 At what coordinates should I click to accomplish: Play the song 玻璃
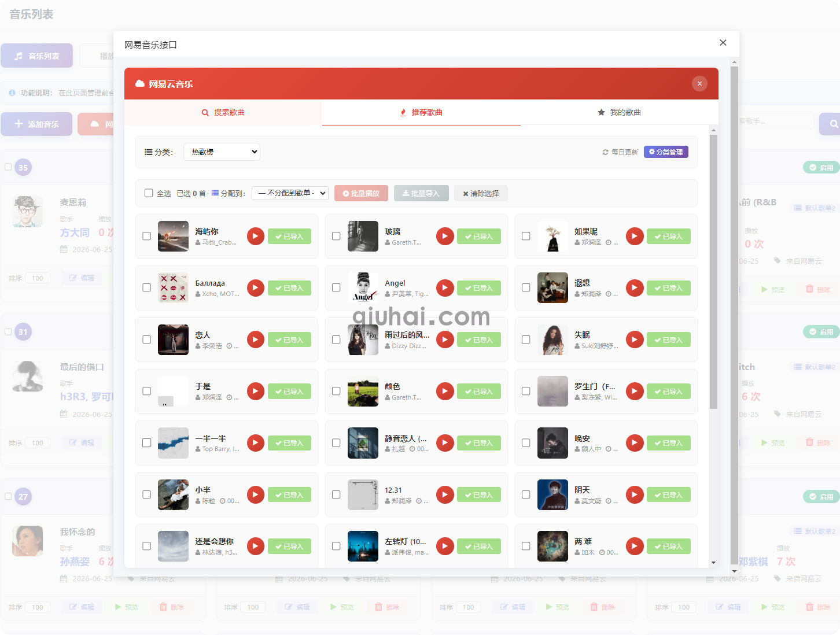pos(445,236)
